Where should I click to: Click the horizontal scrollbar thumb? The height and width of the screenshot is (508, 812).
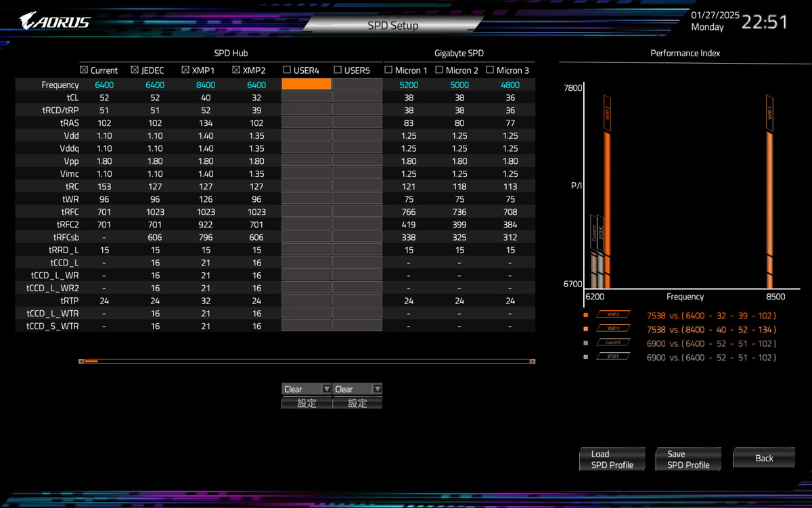tap(91, 361)
